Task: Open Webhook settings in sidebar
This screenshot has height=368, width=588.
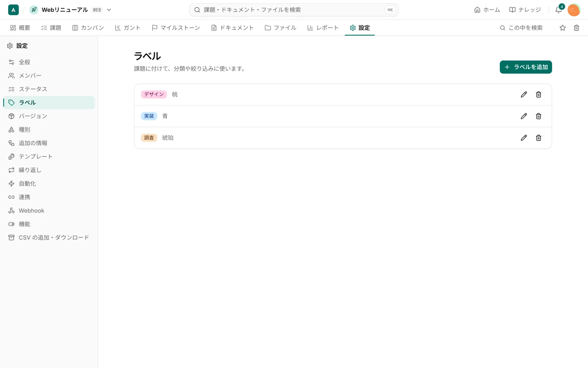Action: [49, 210]
